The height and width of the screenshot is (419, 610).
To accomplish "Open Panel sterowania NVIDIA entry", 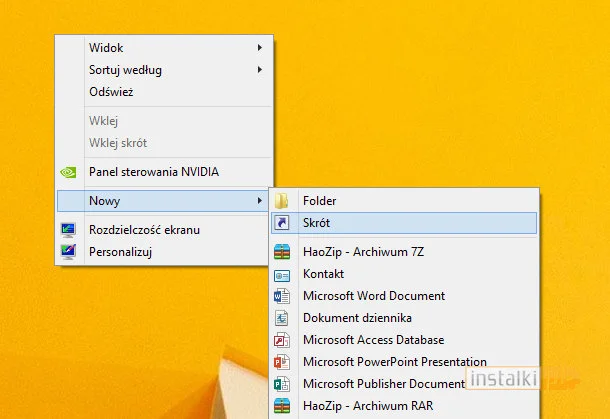I will pyautogui.click(x=153, y=172).
